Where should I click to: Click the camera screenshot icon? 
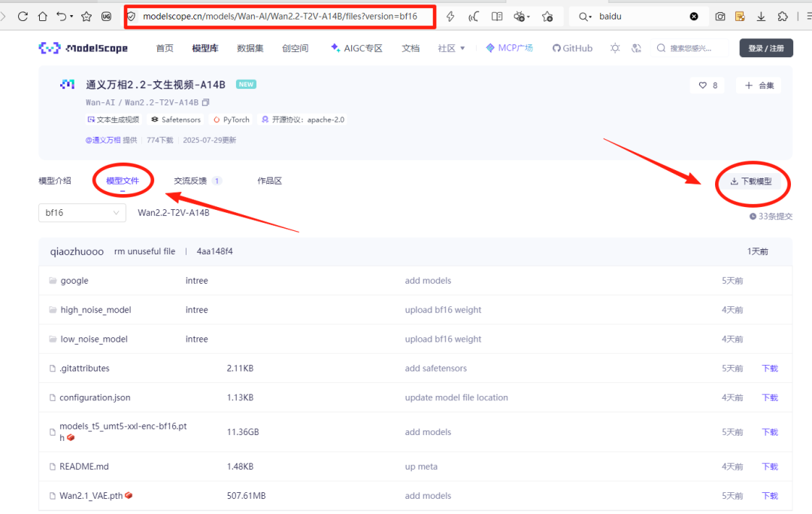tap(720, 17)
